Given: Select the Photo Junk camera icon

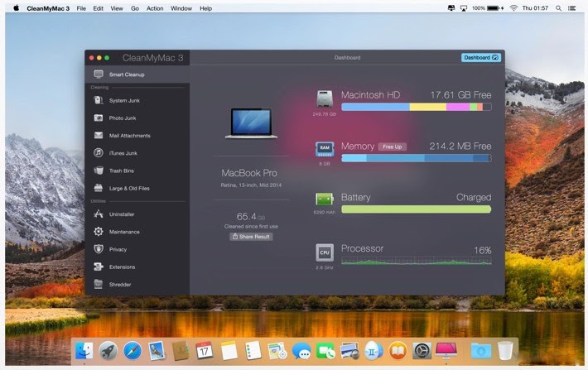Looking at the screenshot, I should click(99, 118).
